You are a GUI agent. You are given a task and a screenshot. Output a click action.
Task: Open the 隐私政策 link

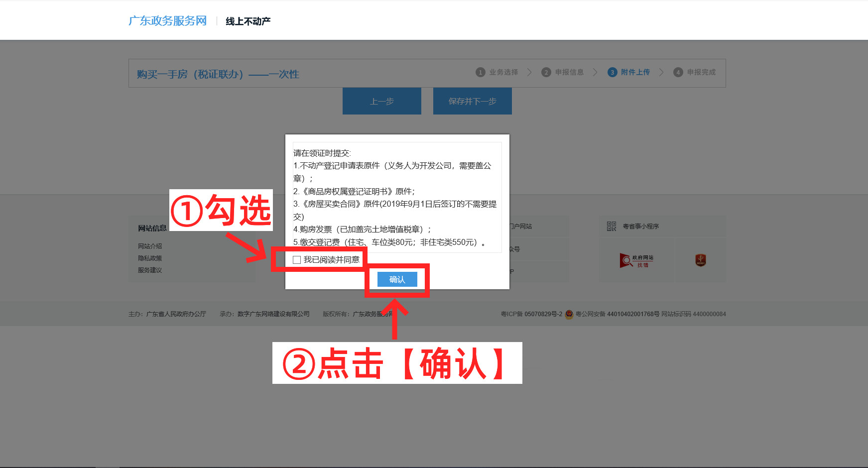(x=150, y=258)
